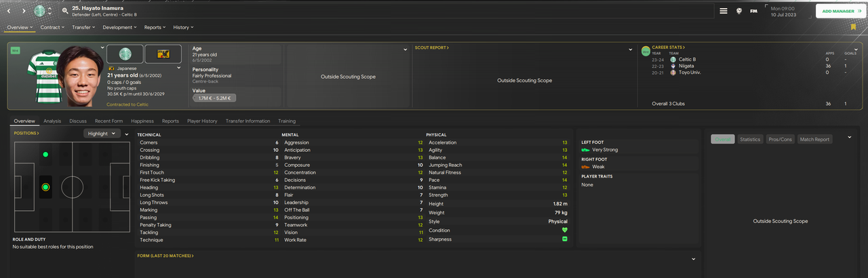Screen dimensions: 868x278
Task: Open the Career Stats link
Action: point(669,47)
